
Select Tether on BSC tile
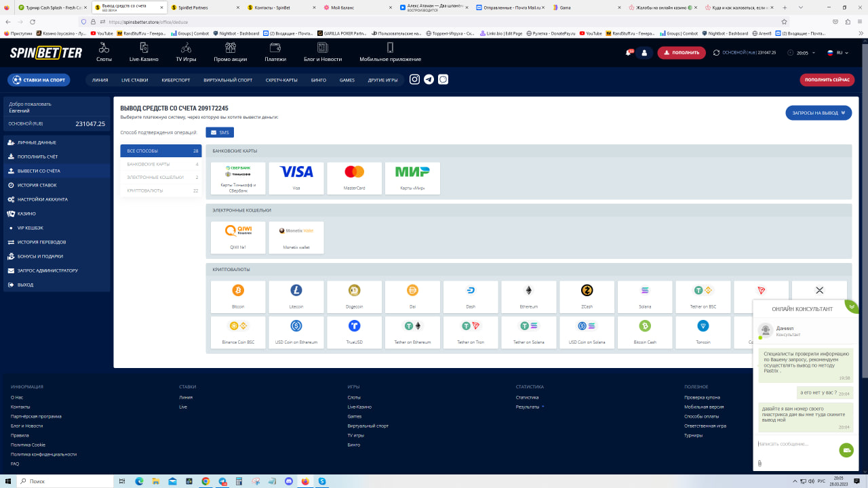point(703,298)
